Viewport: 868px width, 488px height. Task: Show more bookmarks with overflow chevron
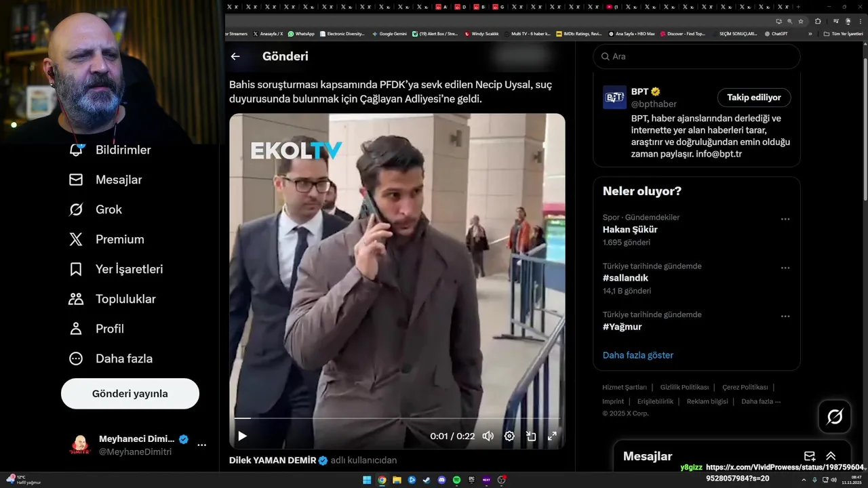[x=810, y=33]
